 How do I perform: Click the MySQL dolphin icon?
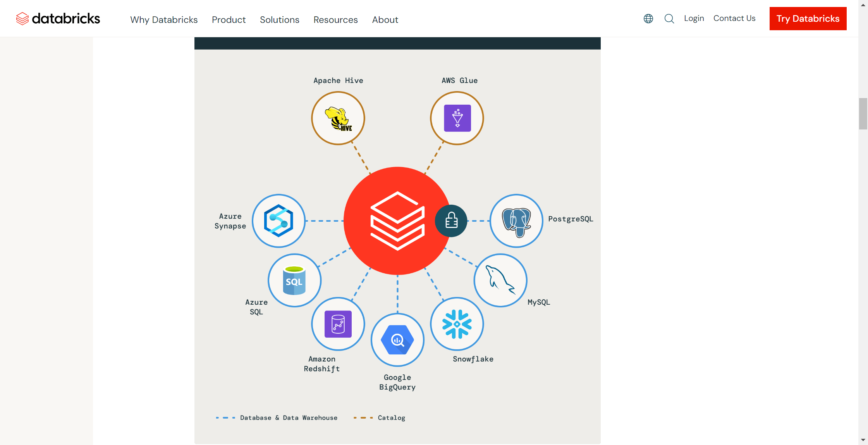[500, 280]
